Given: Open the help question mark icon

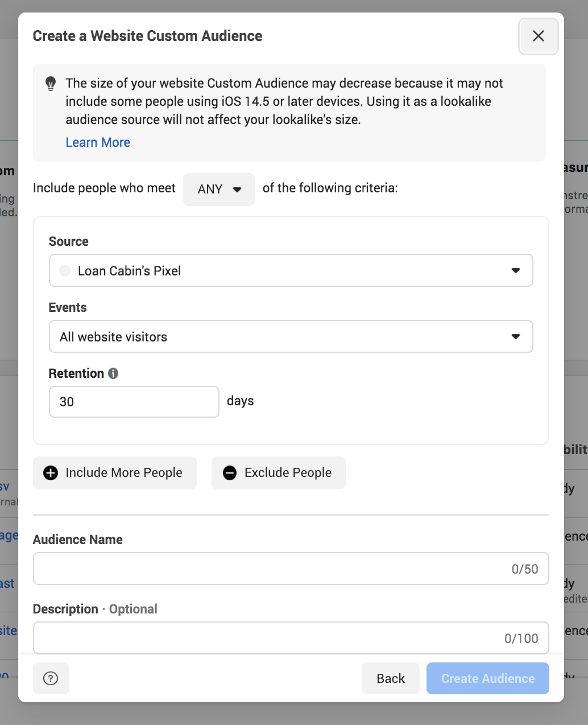Looking at the screenshot, I should tap(51, 678).
